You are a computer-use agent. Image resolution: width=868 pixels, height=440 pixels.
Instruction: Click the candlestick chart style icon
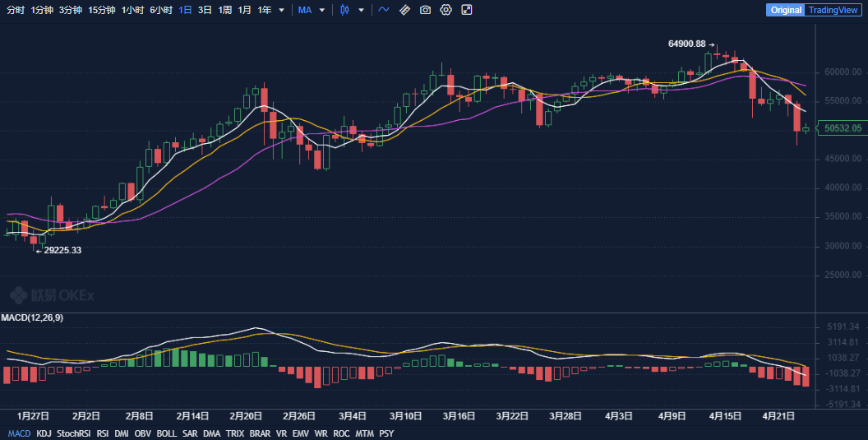tap(344, 10)
